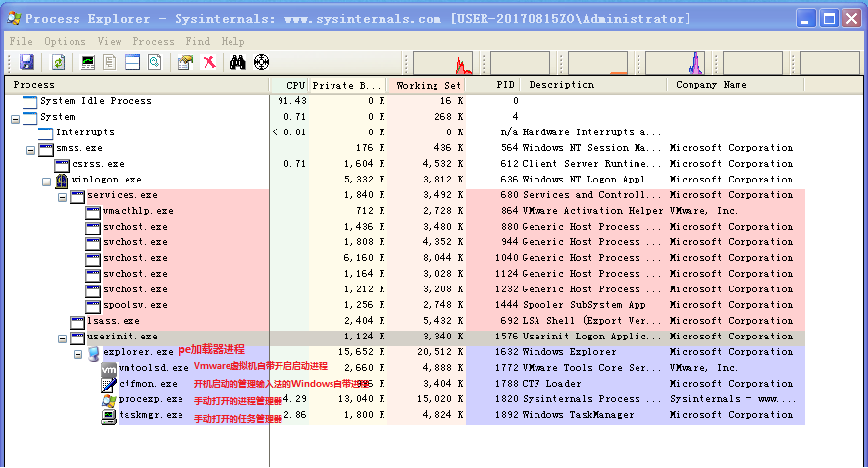868x468 pixels.
Task: Sort by the Process column header
Action: (137, 85)
